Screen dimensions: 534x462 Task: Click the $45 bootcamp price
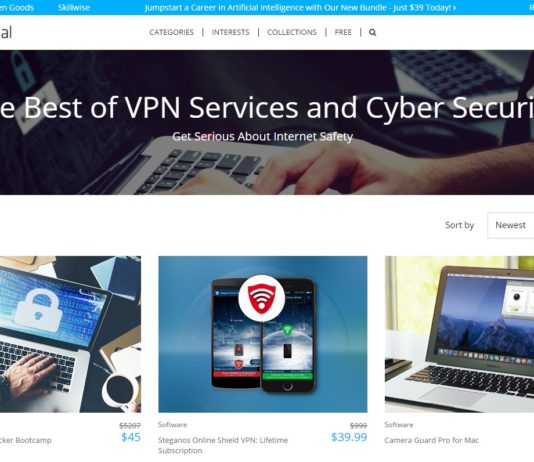[131, 437]
